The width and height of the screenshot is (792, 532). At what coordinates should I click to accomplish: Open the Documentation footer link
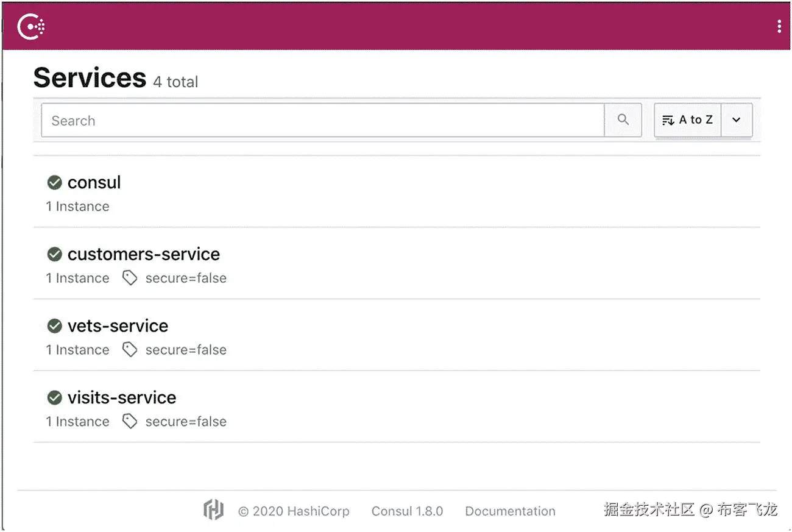point(510,511)
